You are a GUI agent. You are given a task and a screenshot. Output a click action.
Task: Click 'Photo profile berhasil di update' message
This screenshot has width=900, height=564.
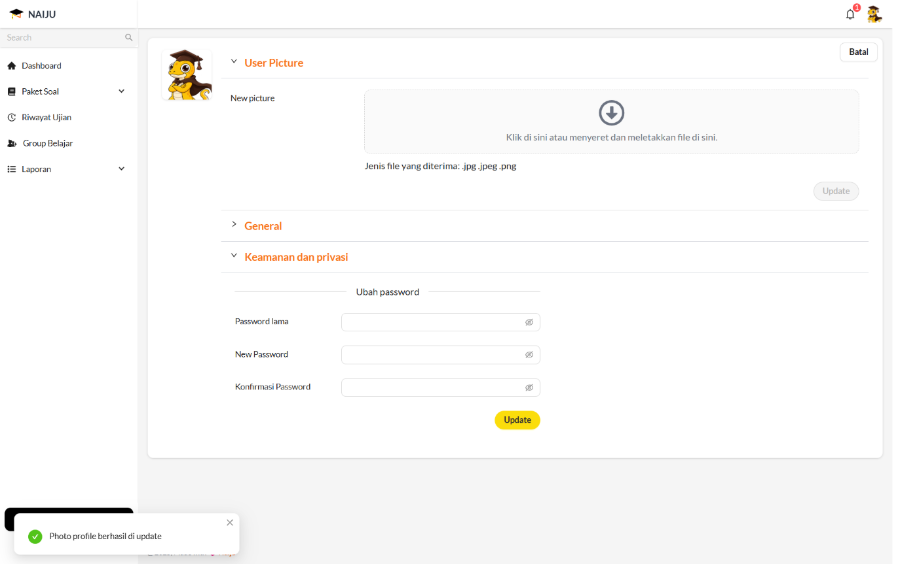coord(105,536)
